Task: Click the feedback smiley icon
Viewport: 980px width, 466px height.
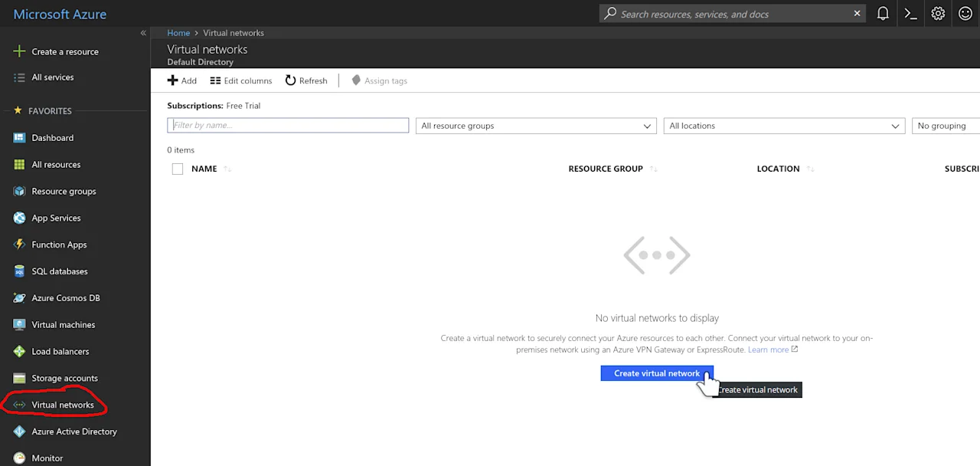Action: click(965, 14)
